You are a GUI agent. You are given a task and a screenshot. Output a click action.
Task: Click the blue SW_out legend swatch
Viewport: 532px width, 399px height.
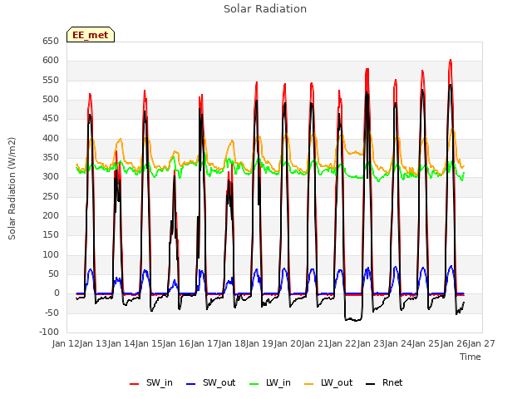point(191,384)
